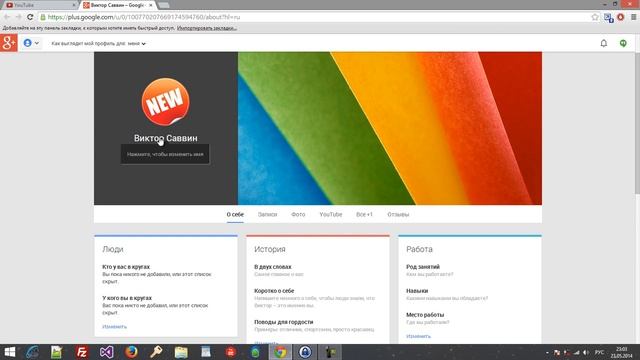Select the 'О себе' tab
Screen dimensions: 640x360
[235, 214]
